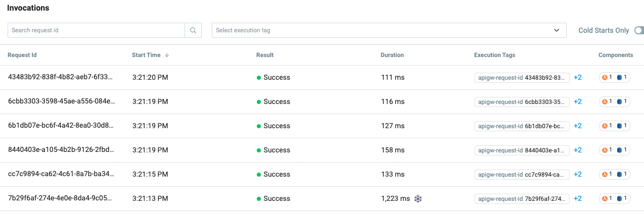Enable the Cold Starts Only toggle

[x=638, y=30]
